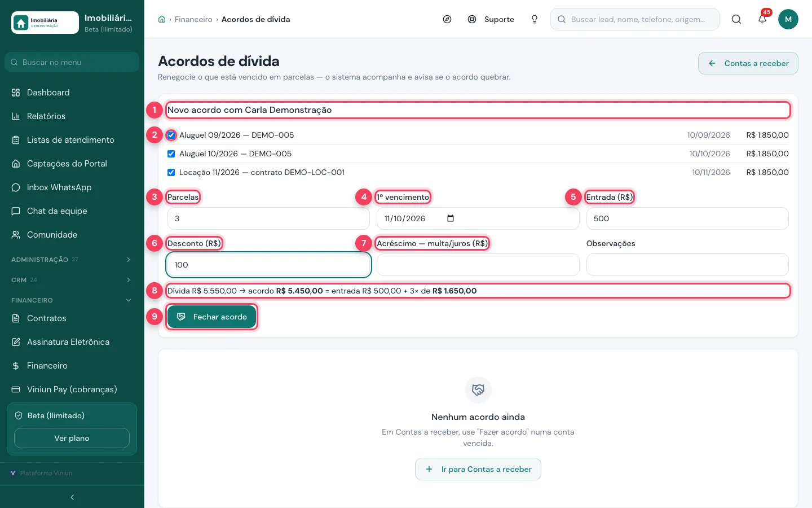The height and width of the screenshot is (508, 812).
Task: Open Captações do Portal
Action: (72, 164)
